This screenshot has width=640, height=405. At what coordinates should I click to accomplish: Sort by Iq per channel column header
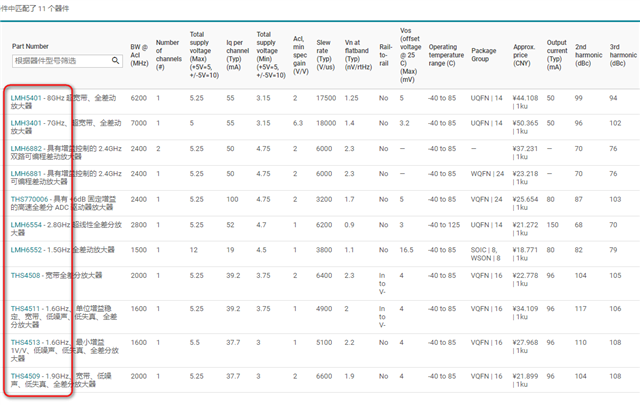click(x=238, y=55)
